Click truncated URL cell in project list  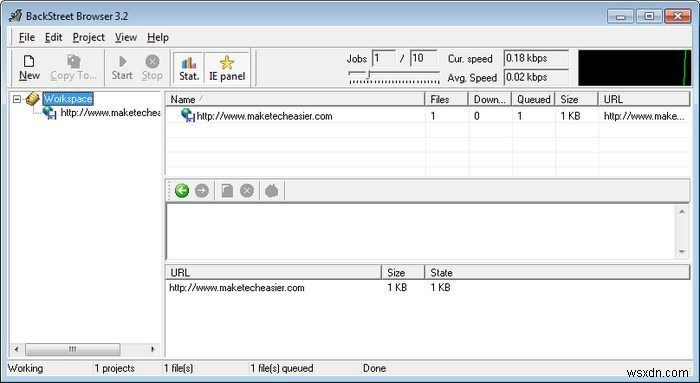(x=644, y=116)
